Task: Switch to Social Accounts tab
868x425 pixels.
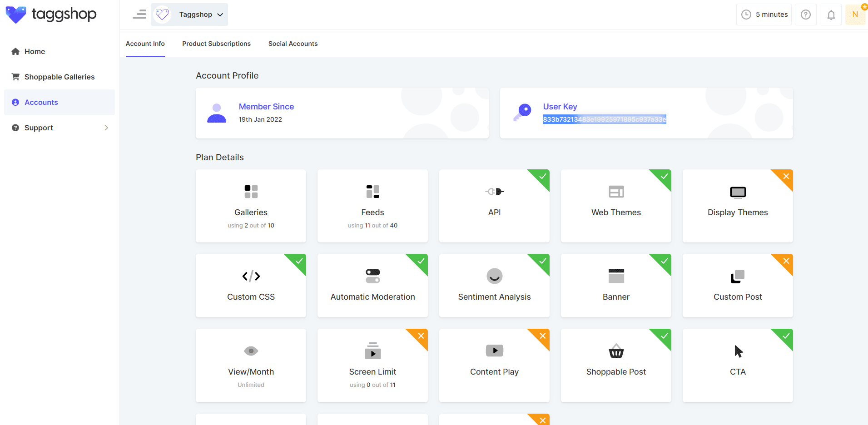Action: click(293, 44)
